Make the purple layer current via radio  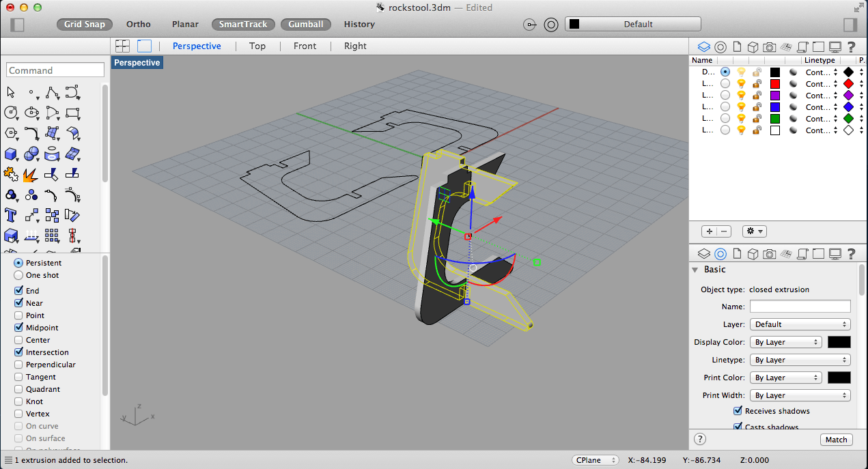click(x=725, y=95)
